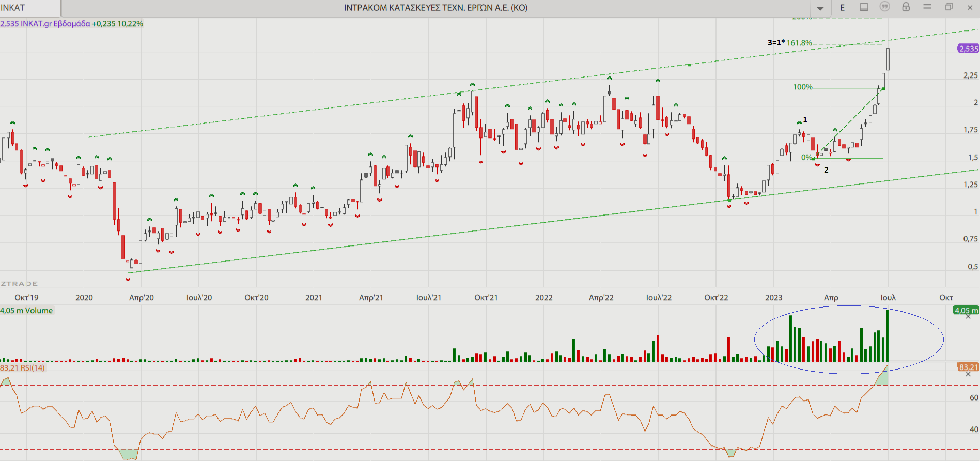
Task: Open the quote comments icon
Action: point(885,7)
